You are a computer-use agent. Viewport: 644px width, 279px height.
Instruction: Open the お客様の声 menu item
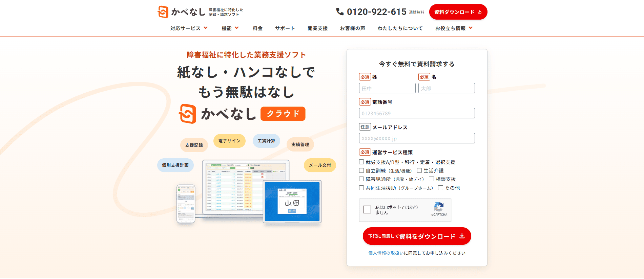352,28
